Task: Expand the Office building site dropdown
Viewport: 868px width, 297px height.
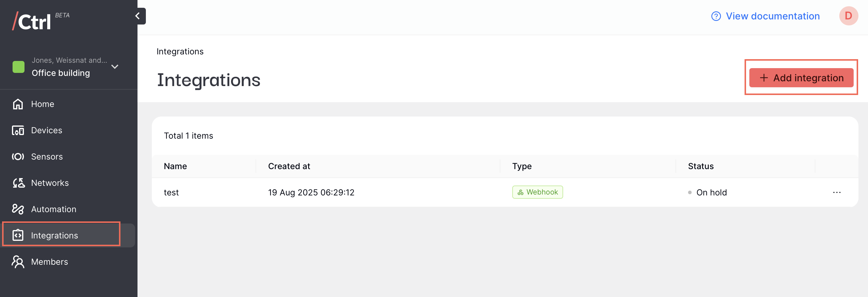Action: pyautogui.click(x=114, y=67)
